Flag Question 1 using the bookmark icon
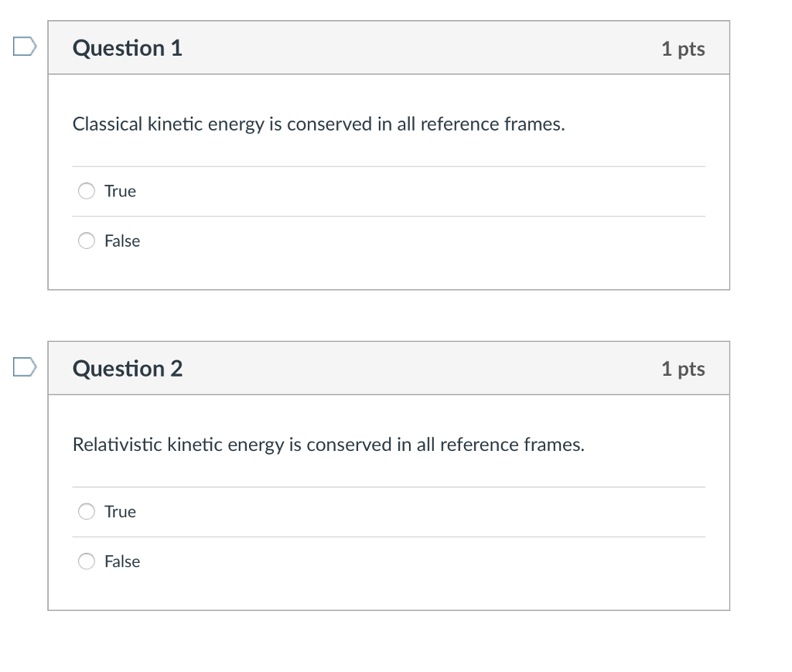The width and height of the screenshot is (792, 672). point(23,46)
